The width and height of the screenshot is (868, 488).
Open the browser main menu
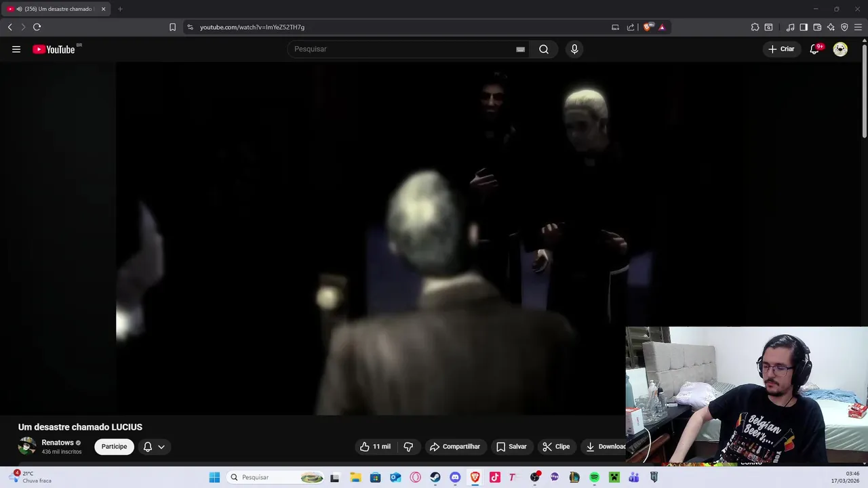click(858, 27)
